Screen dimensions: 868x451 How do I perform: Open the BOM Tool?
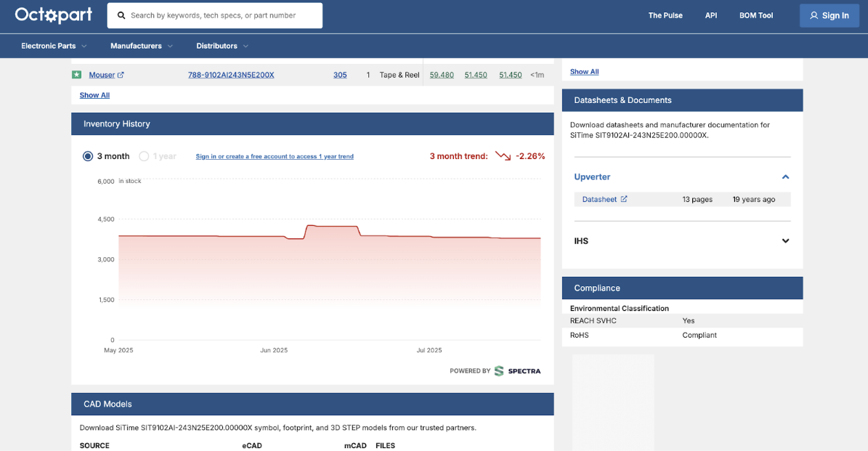tap(756, 15)
